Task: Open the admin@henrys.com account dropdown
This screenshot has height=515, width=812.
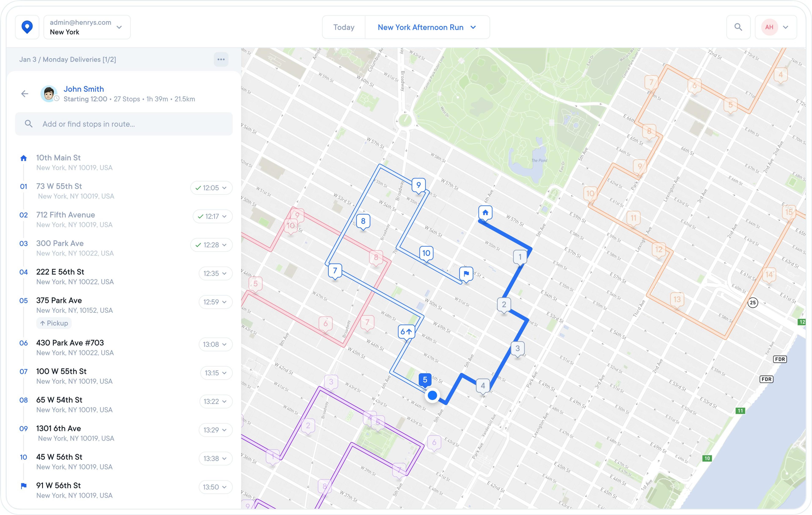Action: [x=87, y=27]
